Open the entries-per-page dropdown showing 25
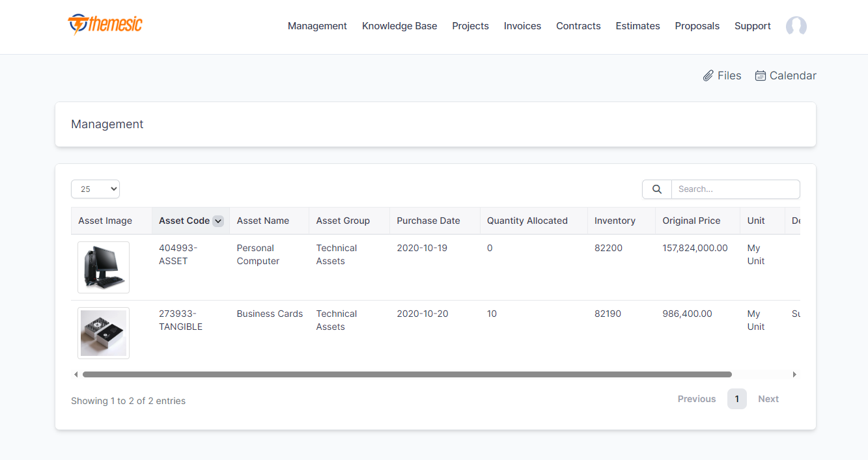This screenshot has width=868, height=460. [95, 189]
